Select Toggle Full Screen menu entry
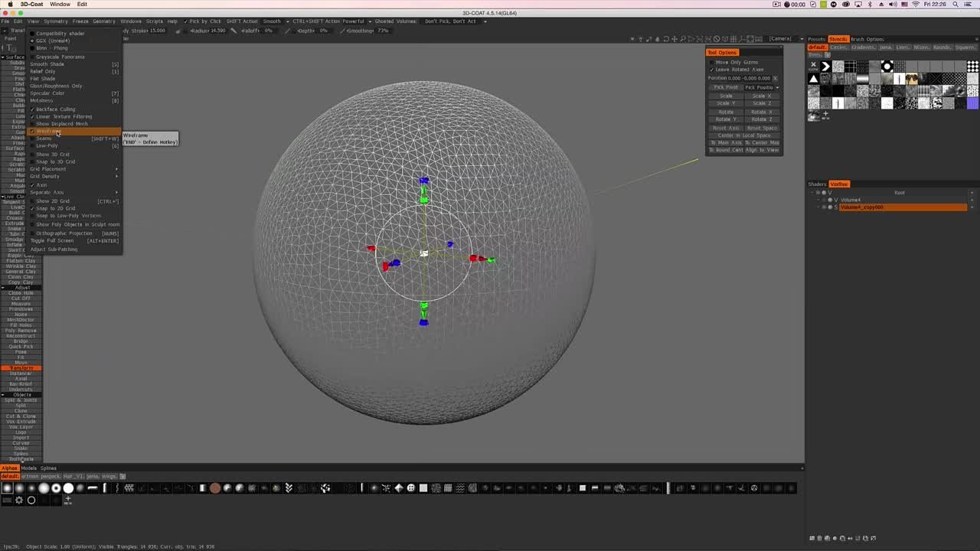The image size is (980, 551). click(x=75, y=241)
